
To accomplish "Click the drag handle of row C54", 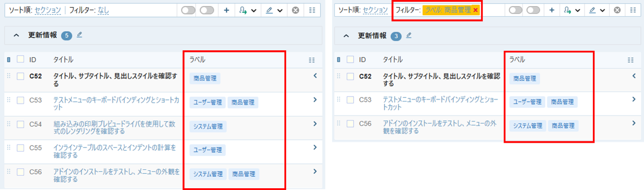I will click(x=9, y=124).
